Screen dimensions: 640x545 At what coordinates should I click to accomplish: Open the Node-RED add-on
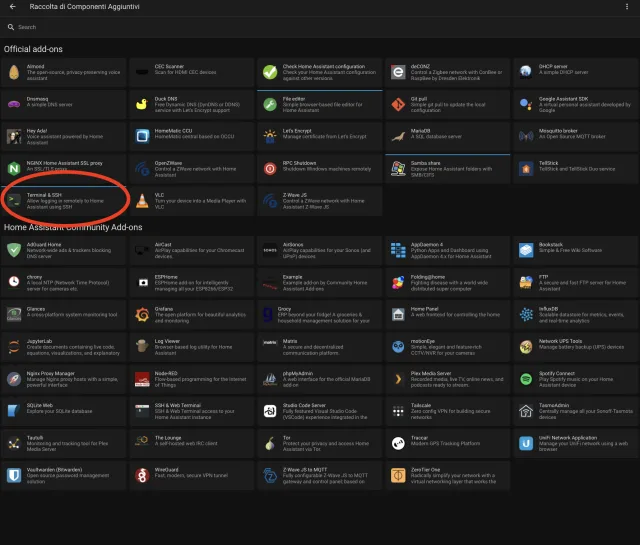click(190, 378)
